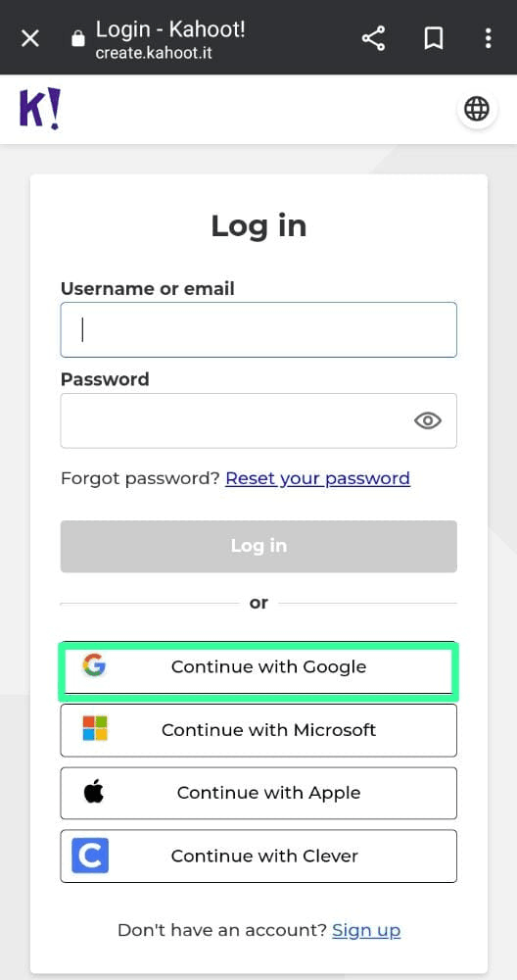Viewport: 517px width, 980px height.
Task: Click the gray Log in button
Action: click(x=258, y=546)
